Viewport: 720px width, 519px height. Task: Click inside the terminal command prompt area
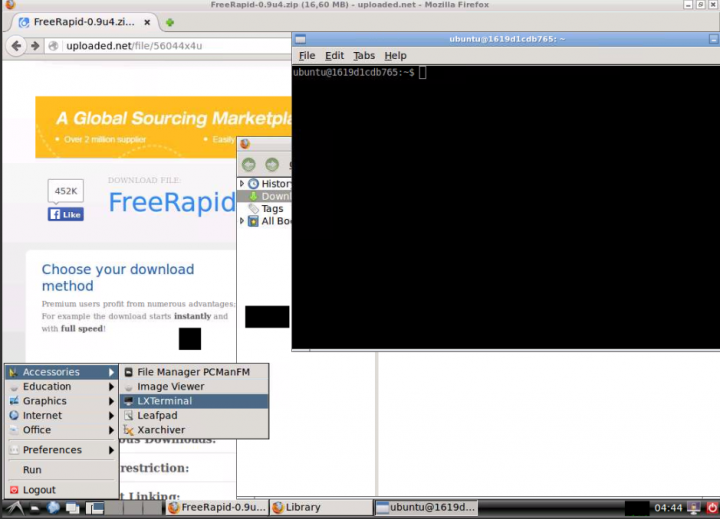pyautogui.click(x=506, y=208)
